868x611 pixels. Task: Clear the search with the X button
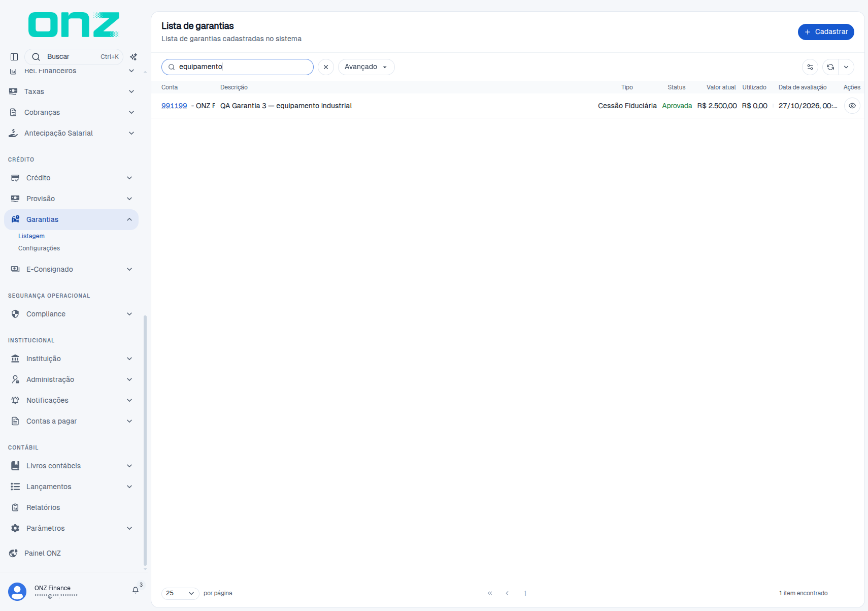[326, 67]
